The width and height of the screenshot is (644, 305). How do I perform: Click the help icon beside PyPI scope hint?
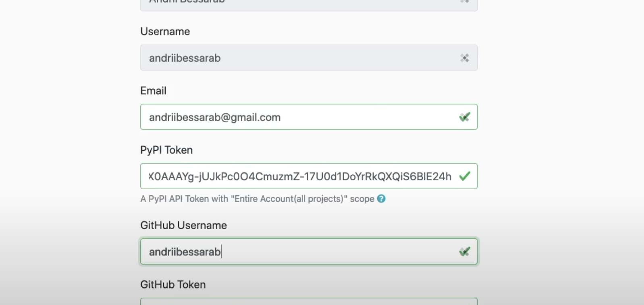(x=381, y=199)
